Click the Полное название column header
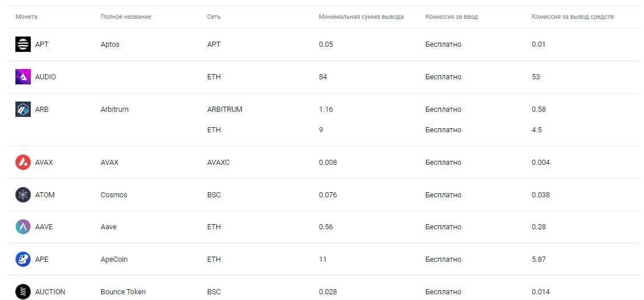This screenshot has height=300, width=644. coord(125,17)
